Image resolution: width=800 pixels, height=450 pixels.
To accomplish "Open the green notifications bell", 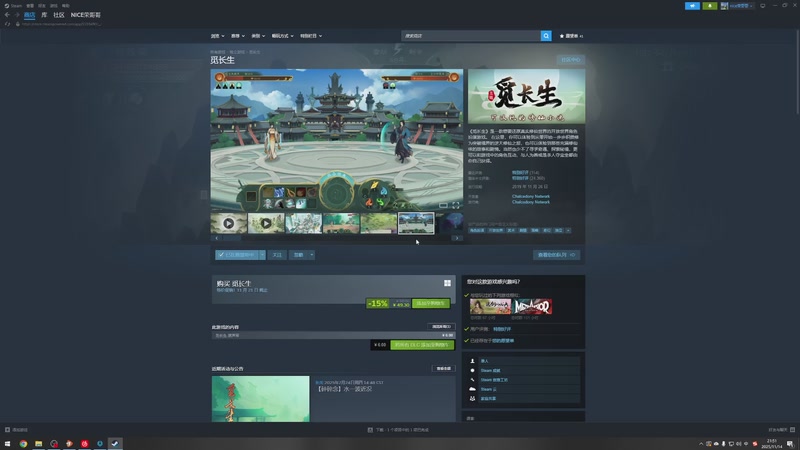I will tap(710, 6).
